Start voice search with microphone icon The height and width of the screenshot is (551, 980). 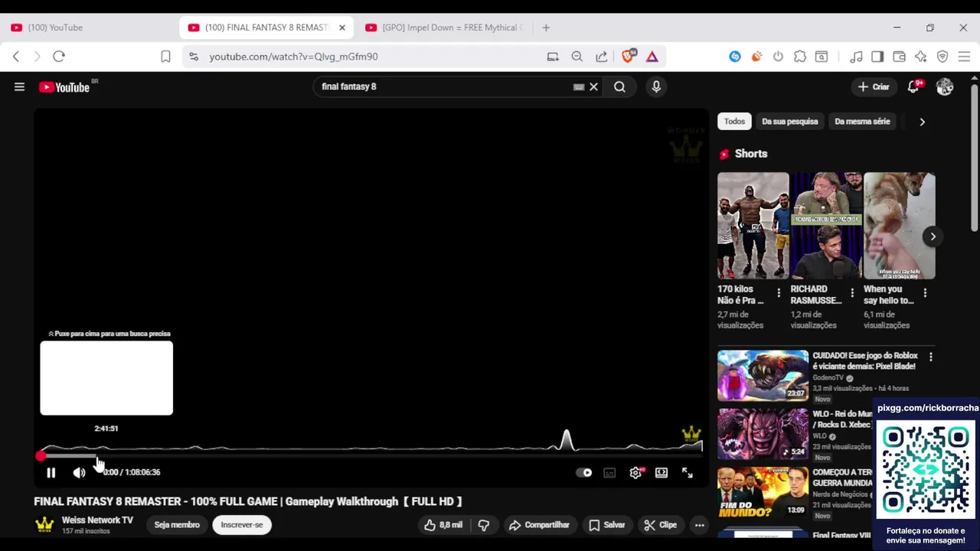coord(656,86)
